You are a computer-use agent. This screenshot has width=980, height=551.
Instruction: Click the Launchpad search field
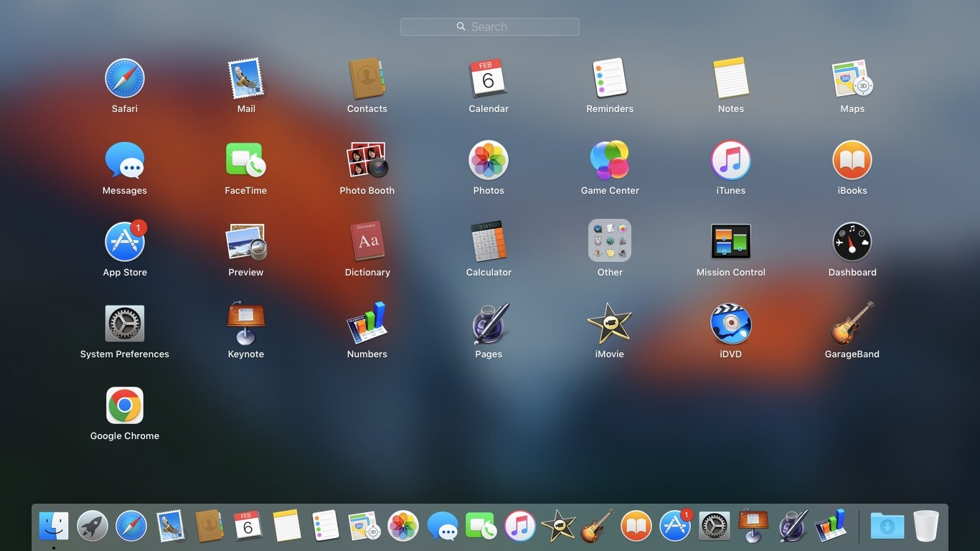click(x=489, y=27)
